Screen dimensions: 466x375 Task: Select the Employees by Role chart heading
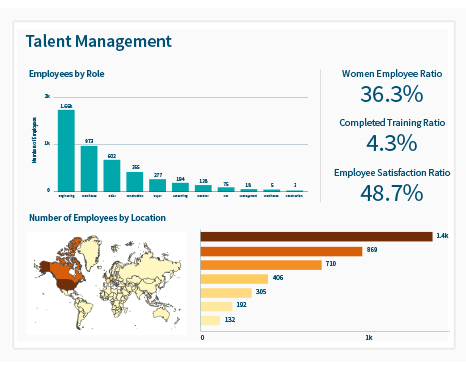pyautogui.click(x=67, y=74)
